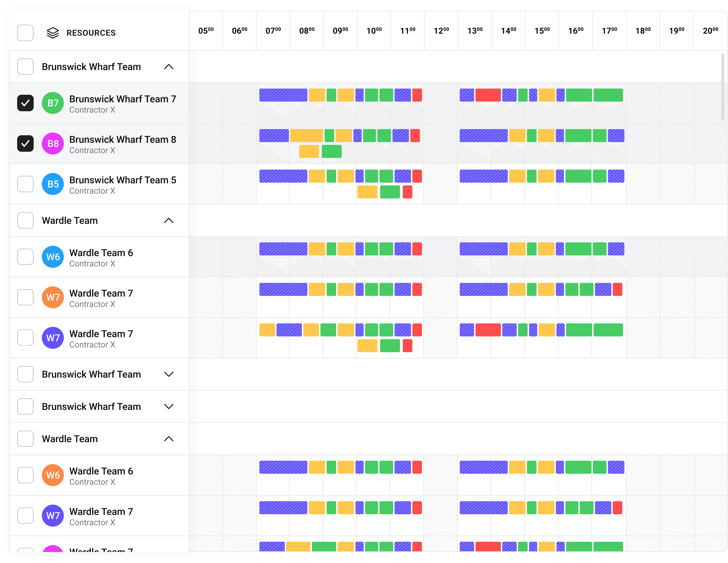Image resolution: width=728 pixels, height=563 pixels.
Task: Uncheck Brunswick Wharf Team 8 checkbox
Action: pos(25,143)
